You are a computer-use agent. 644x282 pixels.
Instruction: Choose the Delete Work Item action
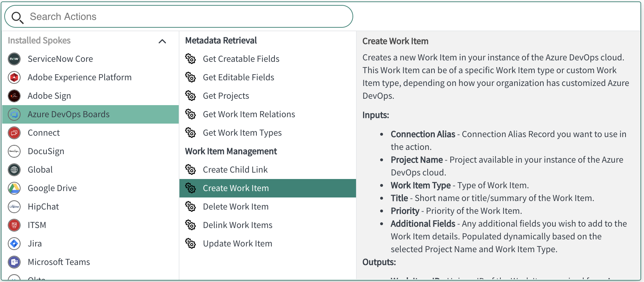pyautogui.click(x=235, y=207)
